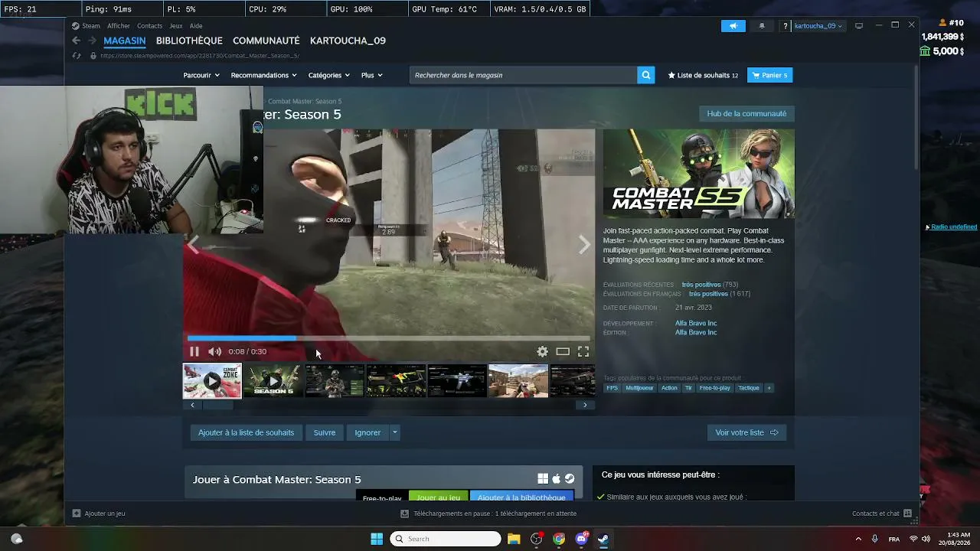980x551 pixels.
Task: Open the Steam notifications bell
Action: 762,26
